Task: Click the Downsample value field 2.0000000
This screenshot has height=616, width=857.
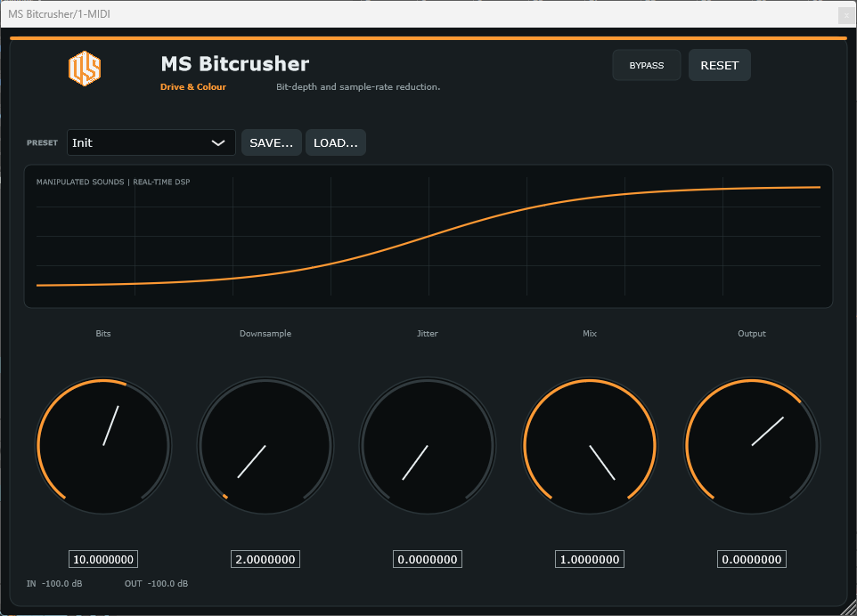Action: point(265,559)
